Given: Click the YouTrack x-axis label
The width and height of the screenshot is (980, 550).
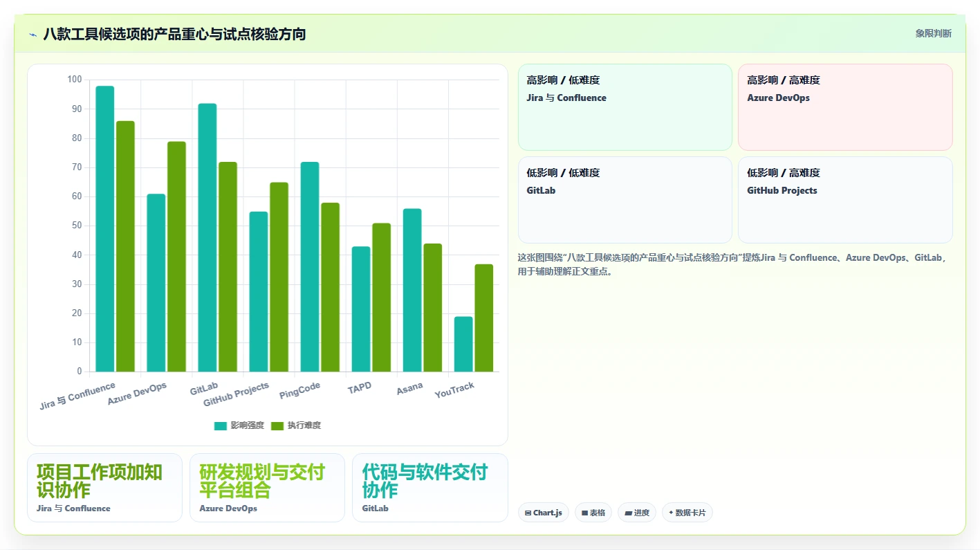Looking at the screenshot, I should pos(454,391).
